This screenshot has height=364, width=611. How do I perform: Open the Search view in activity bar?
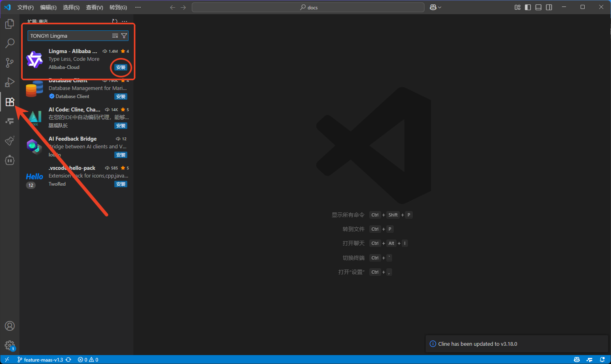coord(10,43)
